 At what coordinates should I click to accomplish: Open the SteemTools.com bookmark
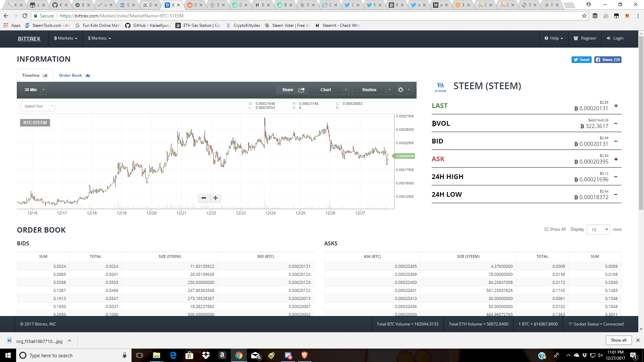pyautogui.click(x=47, y=25)
